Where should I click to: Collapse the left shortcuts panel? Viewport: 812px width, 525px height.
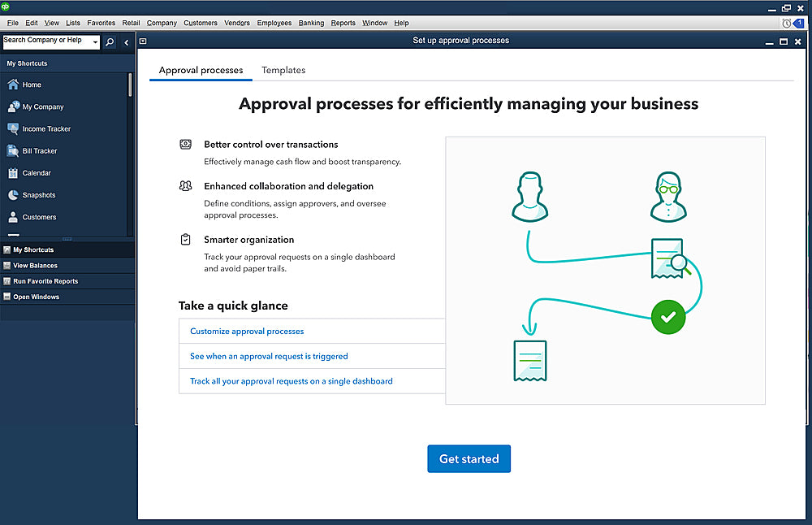click(126, 42)
